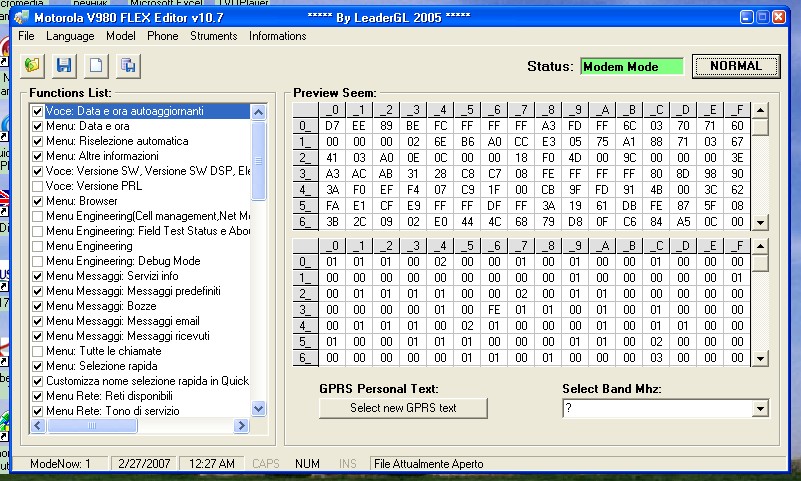Click the save floppy disk toolbar icon

click(64, 66)
